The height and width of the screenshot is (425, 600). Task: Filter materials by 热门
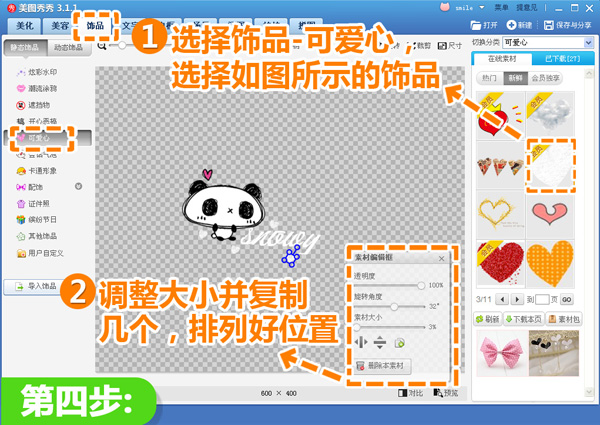489,78
